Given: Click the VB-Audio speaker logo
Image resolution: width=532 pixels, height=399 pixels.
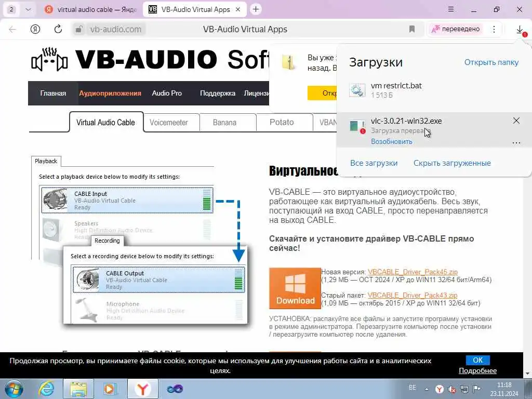Looking at the screenshot, I should click(x=49, y=60).
